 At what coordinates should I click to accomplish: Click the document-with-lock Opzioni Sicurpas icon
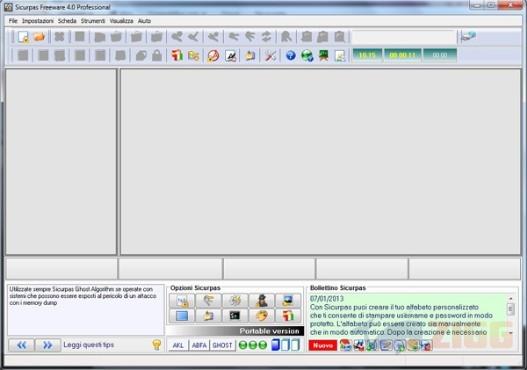182,301
